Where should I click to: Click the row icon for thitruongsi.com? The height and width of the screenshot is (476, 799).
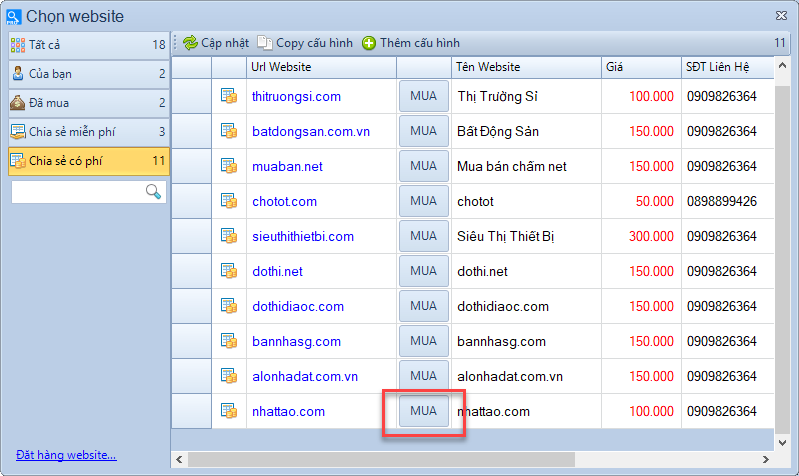click(229, 96)
